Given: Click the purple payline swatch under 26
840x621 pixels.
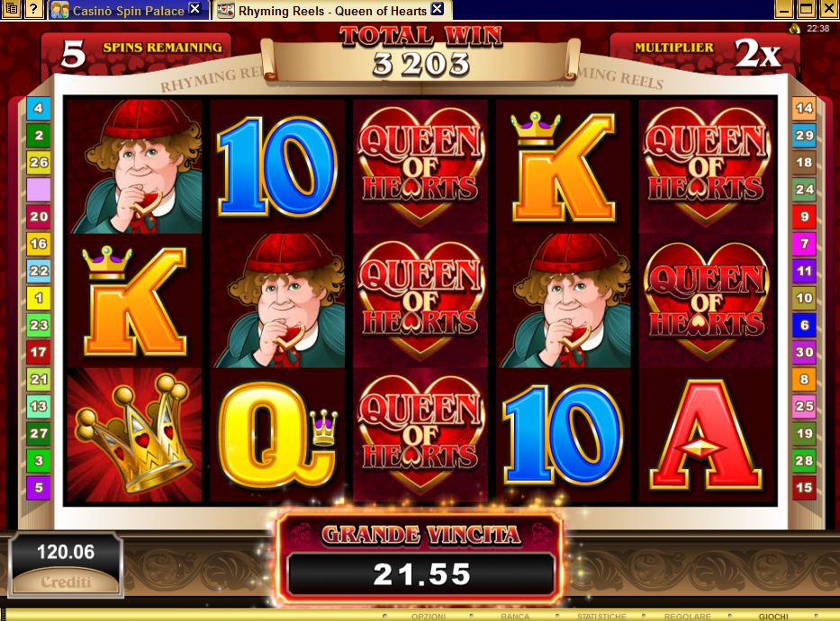Looking at the screenshot, I should point(39,190).
